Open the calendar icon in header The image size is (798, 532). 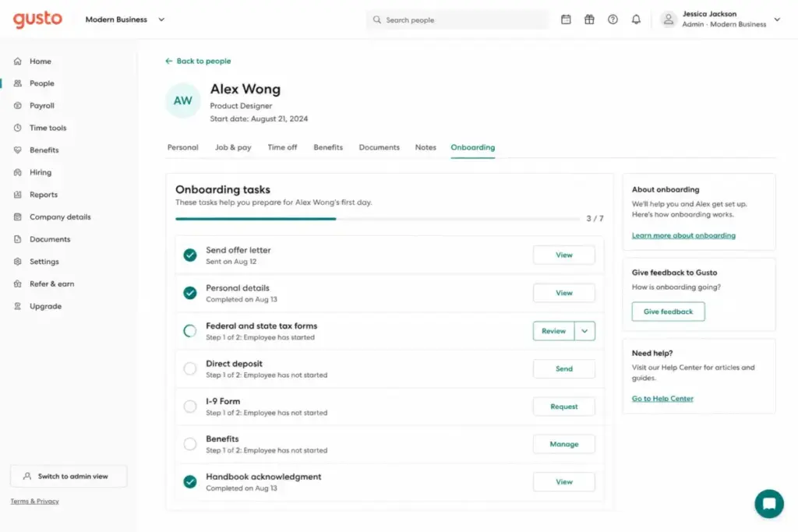click(566, 19)
